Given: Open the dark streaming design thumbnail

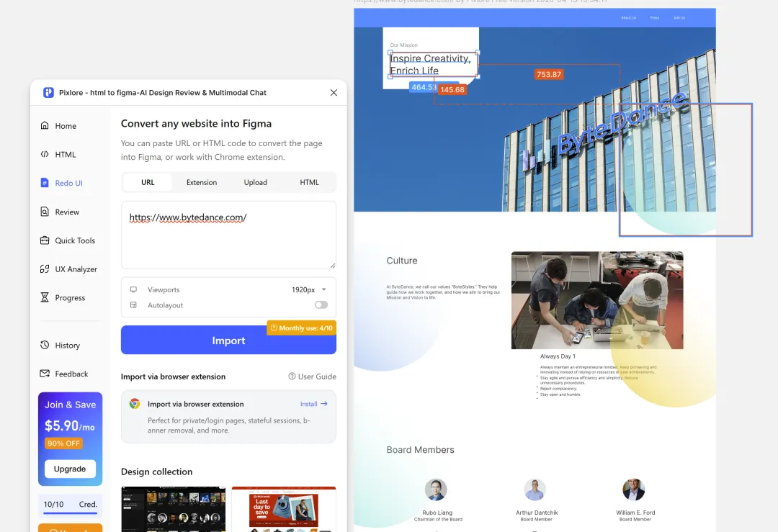Looking at the screenshot, I should point(173,509).
